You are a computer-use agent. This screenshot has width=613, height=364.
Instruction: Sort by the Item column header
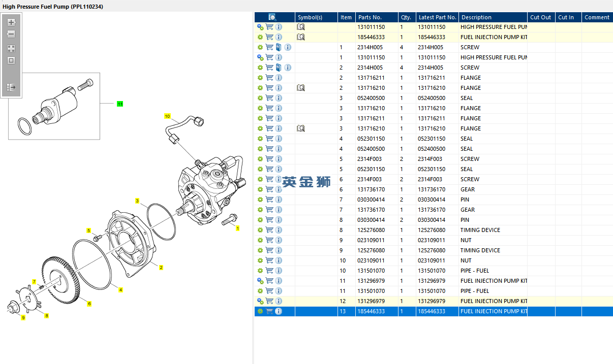[x=347, y=17]
